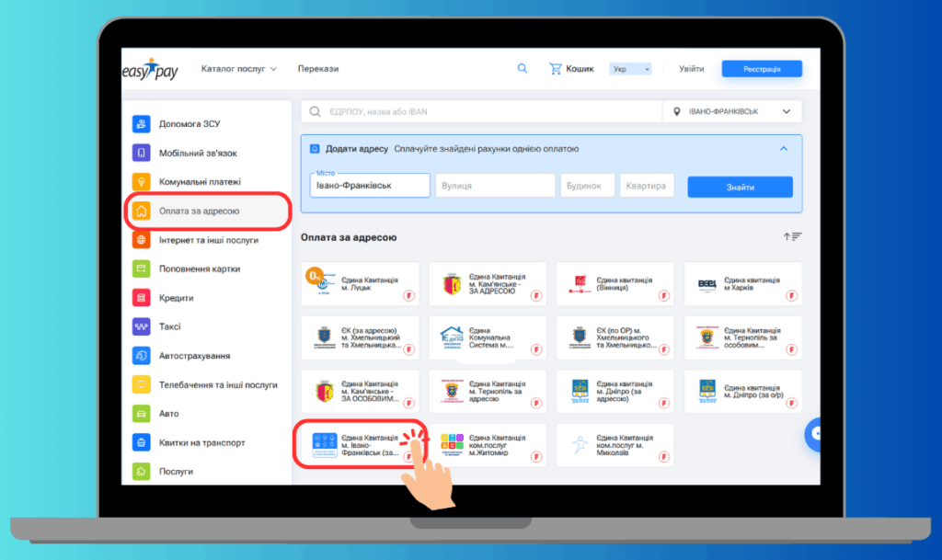Screen dimensions: 942x560
Task: Click the ЄДРПОУ, назва або IBAN search field
Action: click(482, 111)
